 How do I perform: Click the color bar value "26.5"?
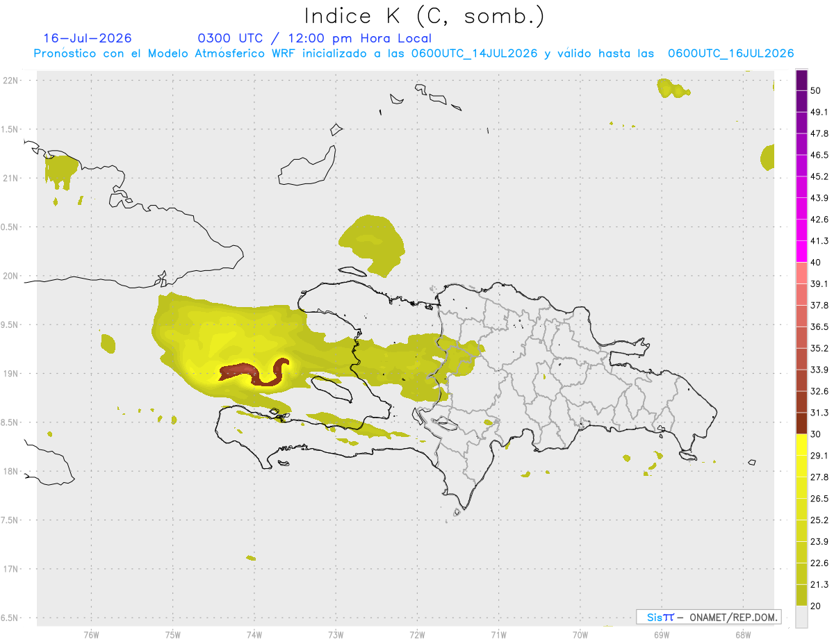pos(819,499)
